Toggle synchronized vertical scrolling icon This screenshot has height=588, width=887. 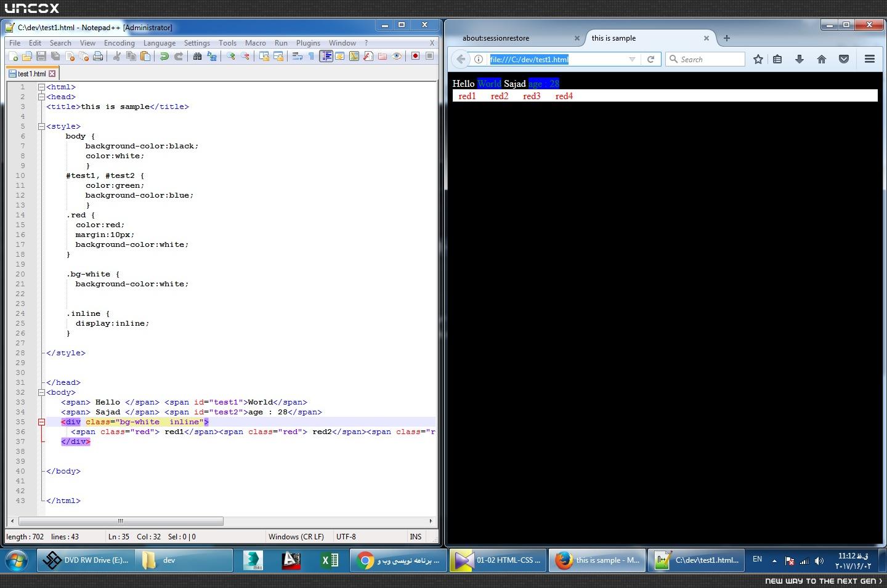(x=264, y=57)
